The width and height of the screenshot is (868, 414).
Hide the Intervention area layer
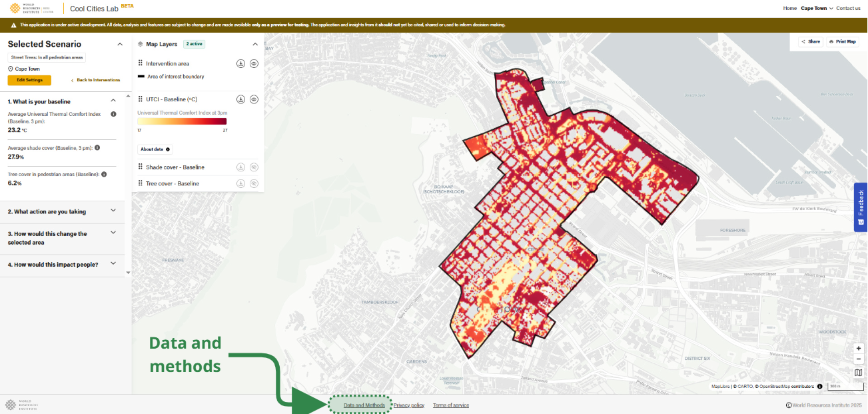[254, 64]
